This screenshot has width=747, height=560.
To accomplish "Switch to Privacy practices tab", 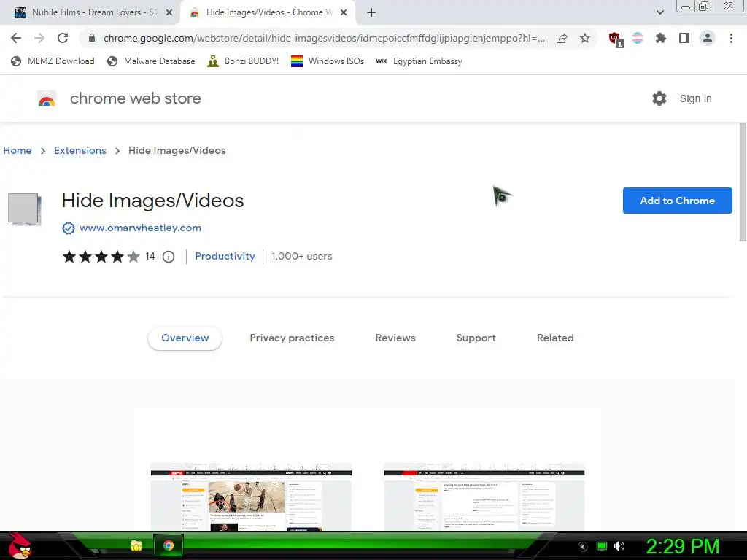I will pyautogui.click(x=292, y=338).
